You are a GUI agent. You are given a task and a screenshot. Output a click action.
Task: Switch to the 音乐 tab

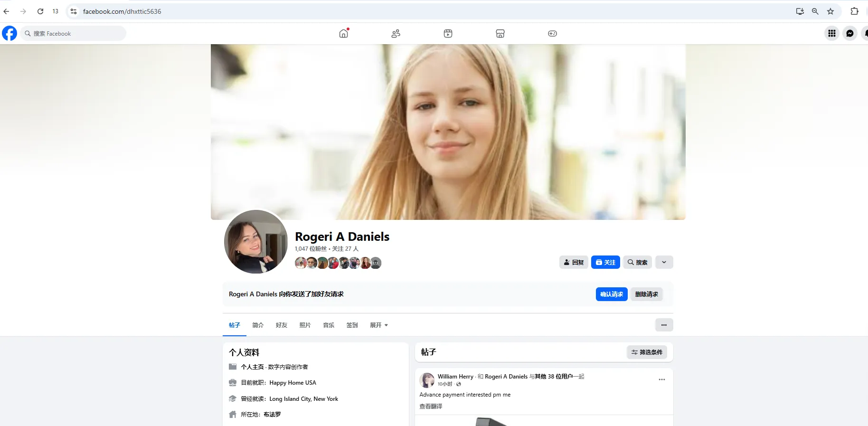coord(329,325)
